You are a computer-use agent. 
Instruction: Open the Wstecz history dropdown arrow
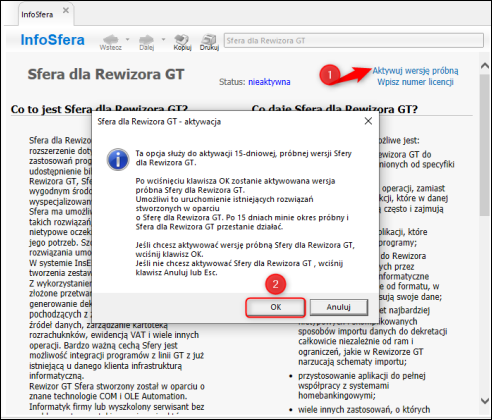click(127, 39)
